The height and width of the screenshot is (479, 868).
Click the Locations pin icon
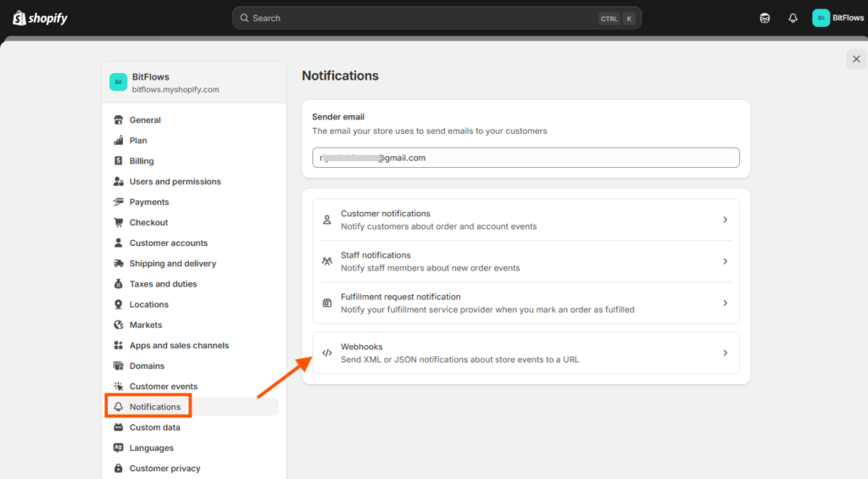click(119, 304)
